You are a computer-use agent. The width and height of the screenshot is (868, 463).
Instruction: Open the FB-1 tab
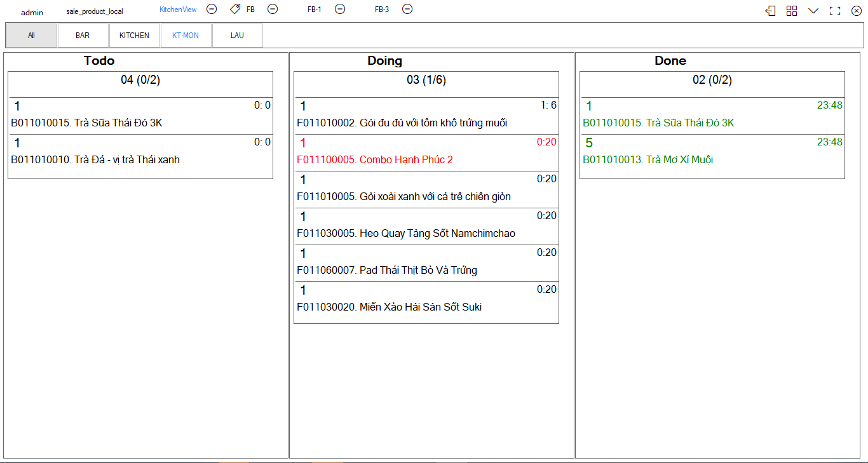[x=314, y=10]
